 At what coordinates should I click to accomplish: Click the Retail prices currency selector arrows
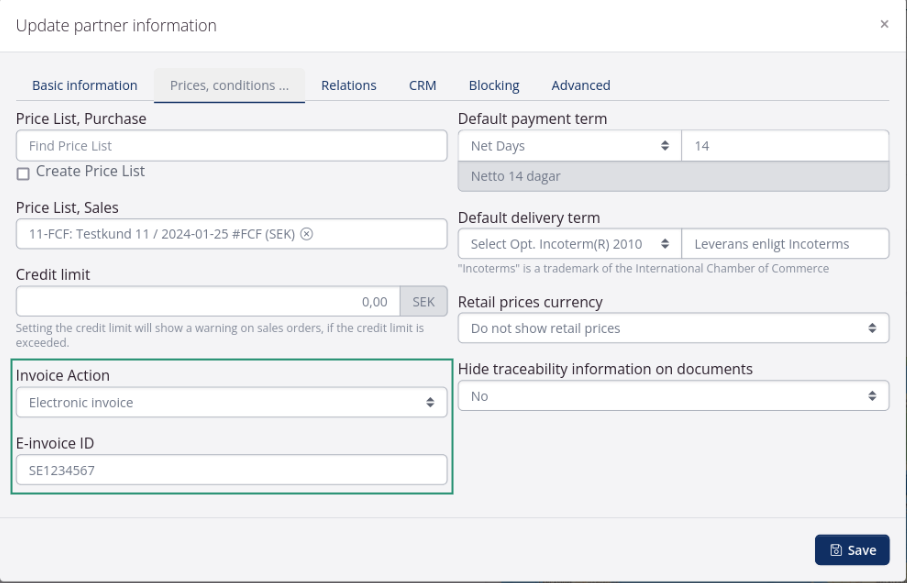point(873,328)
